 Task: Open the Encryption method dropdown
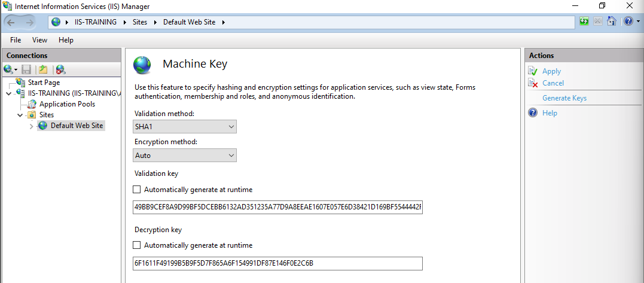coord(185,156)
